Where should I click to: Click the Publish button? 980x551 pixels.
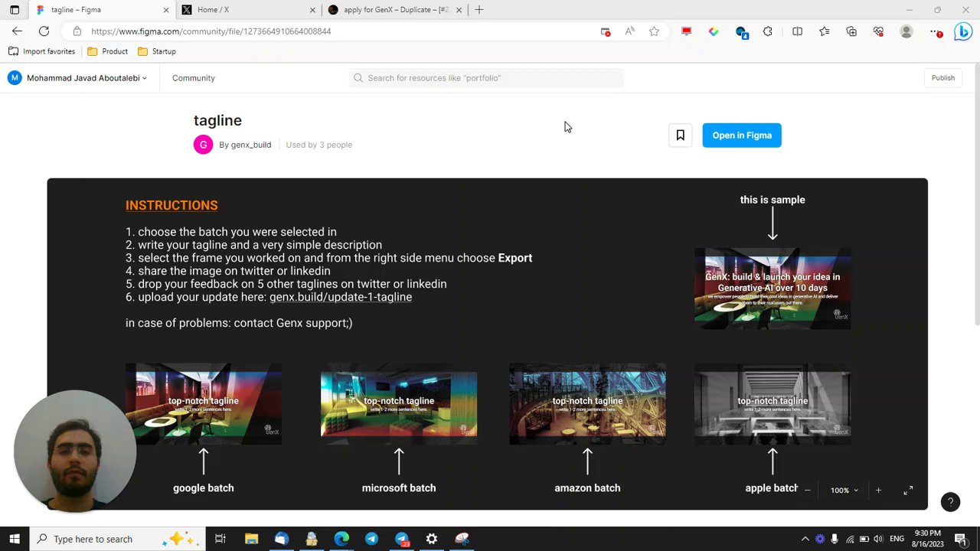942,78
